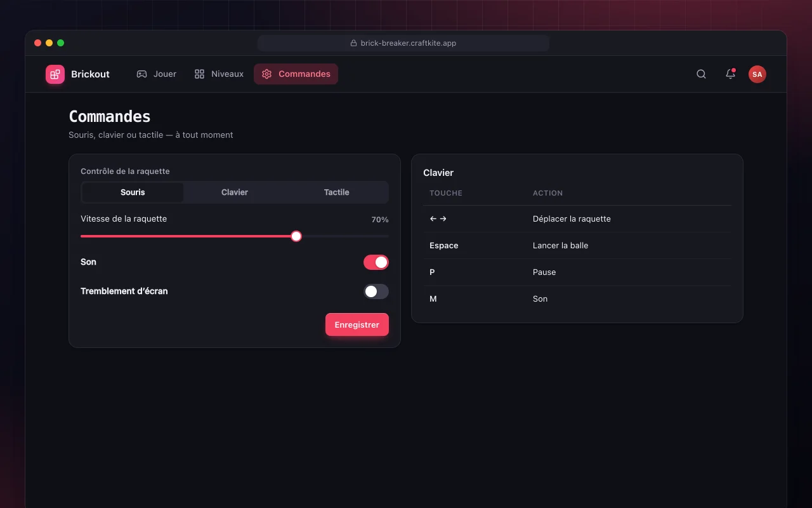Click the yellow minimize window button
The image size is (812, 508).
(49, 43)
